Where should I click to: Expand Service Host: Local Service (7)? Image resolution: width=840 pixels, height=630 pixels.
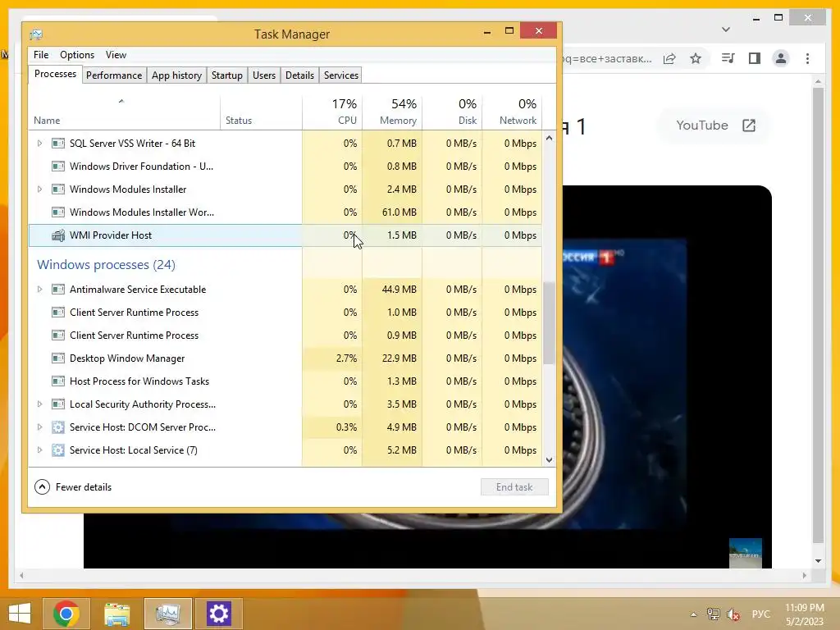[x=39, y=450]
